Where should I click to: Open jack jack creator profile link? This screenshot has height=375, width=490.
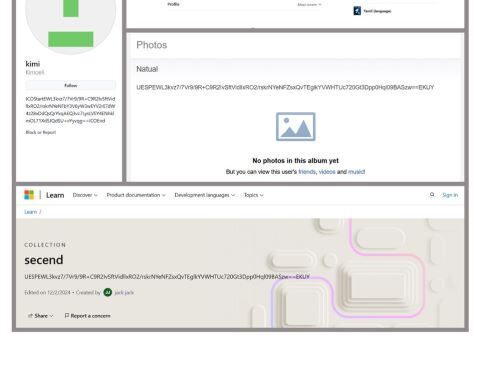(124, 292)
